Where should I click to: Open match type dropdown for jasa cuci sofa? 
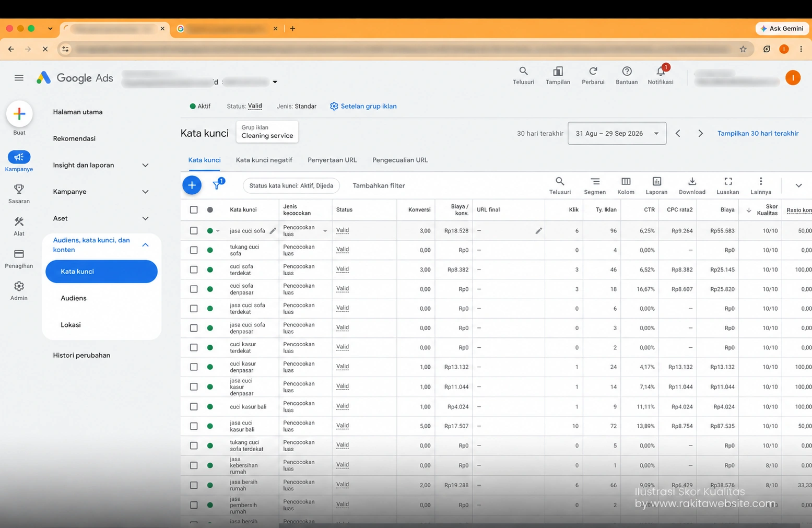pyautogui.click(x=325, y=231)
